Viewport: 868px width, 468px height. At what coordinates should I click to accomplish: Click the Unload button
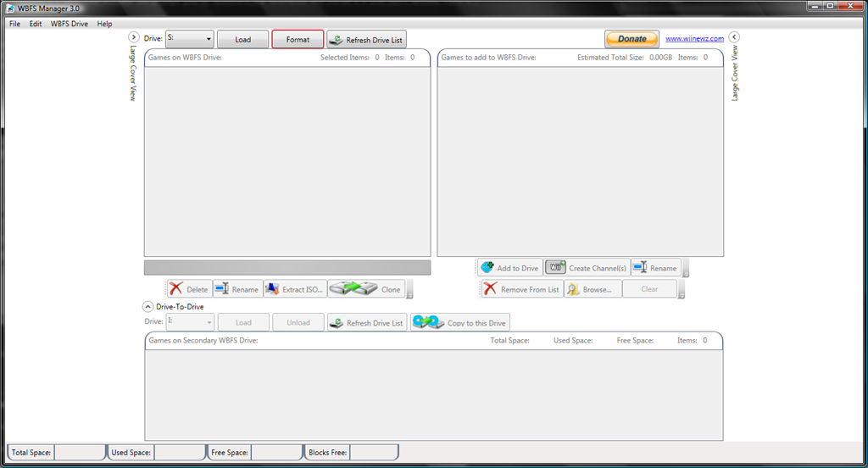tap(298, 322)
